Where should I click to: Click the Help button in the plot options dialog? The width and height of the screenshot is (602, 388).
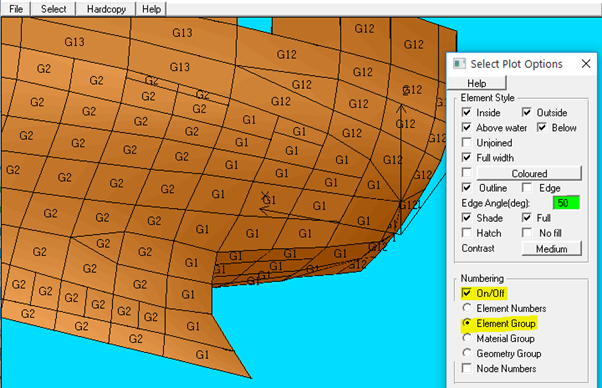477,83
